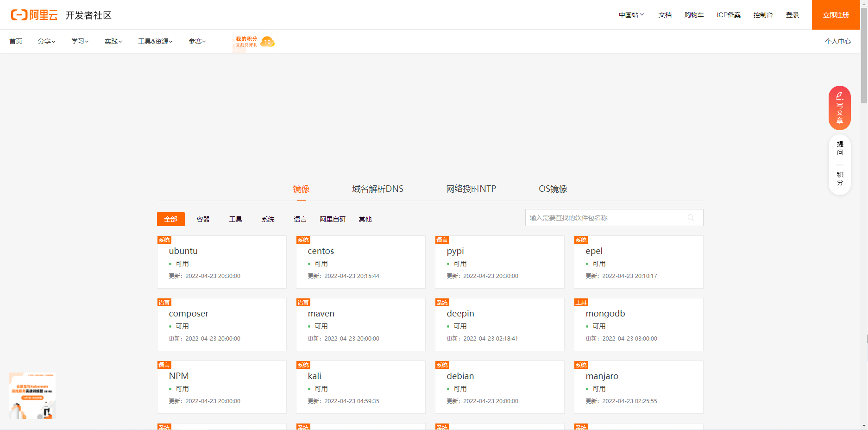This screenshot has width=868, height=430.
Task: Switch to the OS镜像 tab
Action: pyautogui.click(x=553, y=189)
